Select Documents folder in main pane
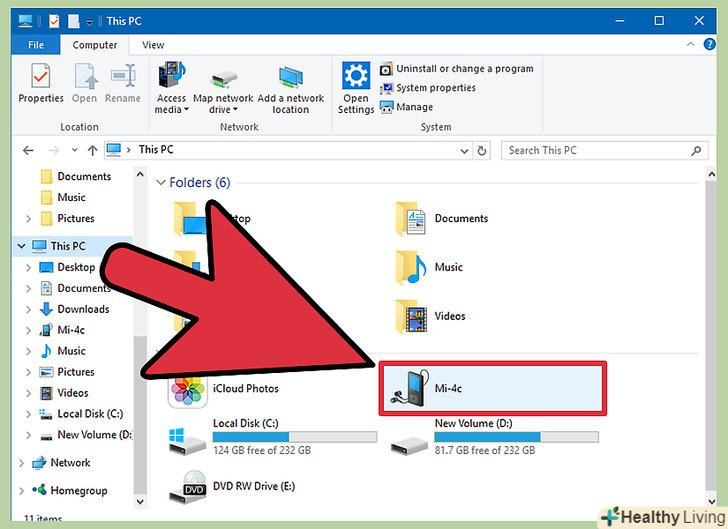728x529 pixels. click(x=442, y=219)
